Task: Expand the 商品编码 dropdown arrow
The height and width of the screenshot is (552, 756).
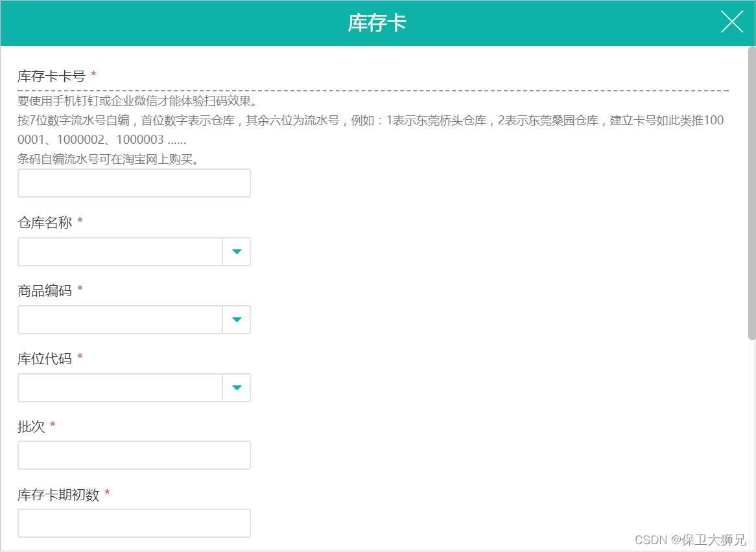Action: (x=236, y=320)
